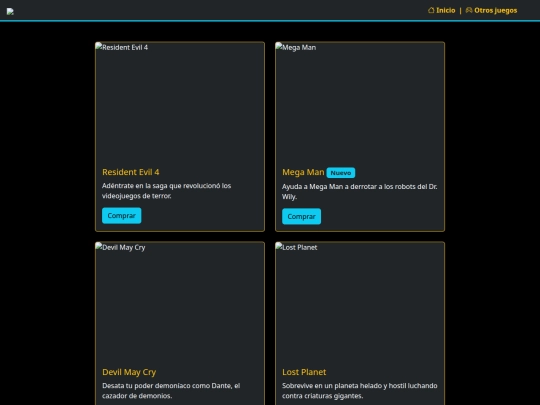Click the Devil May Cry card title
The height and width of the screenshot is (405, 540).
coord(129,372)
